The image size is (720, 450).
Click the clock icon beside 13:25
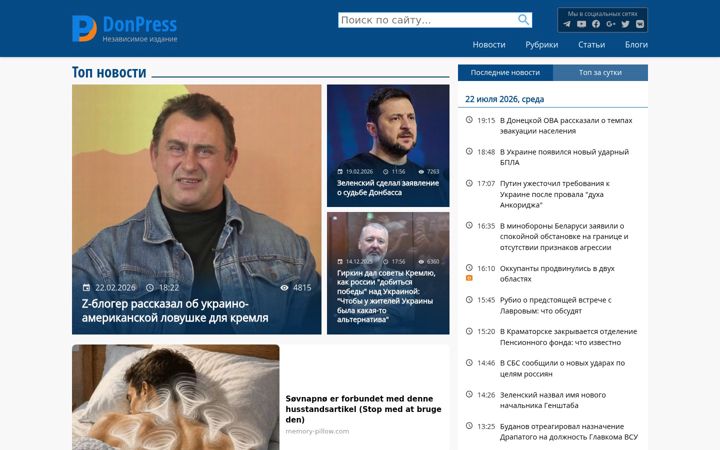pos(469,426)
